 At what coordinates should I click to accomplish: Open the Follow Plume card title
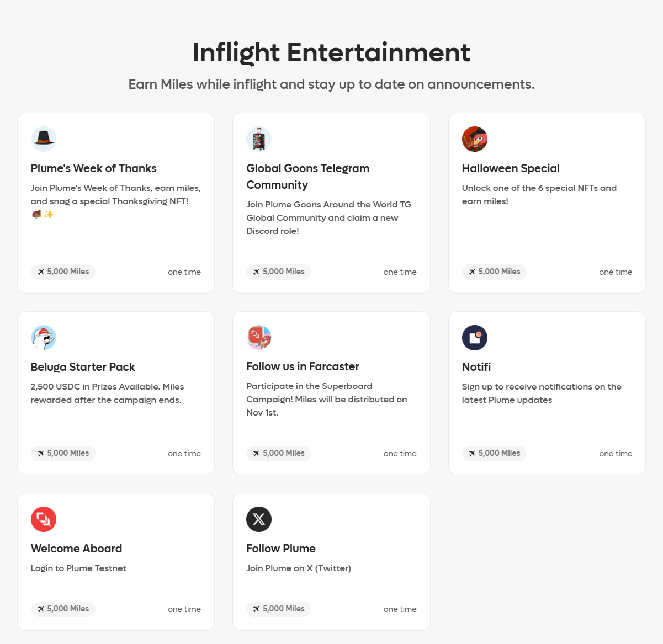pyautogui.click(x=281, y=549)
